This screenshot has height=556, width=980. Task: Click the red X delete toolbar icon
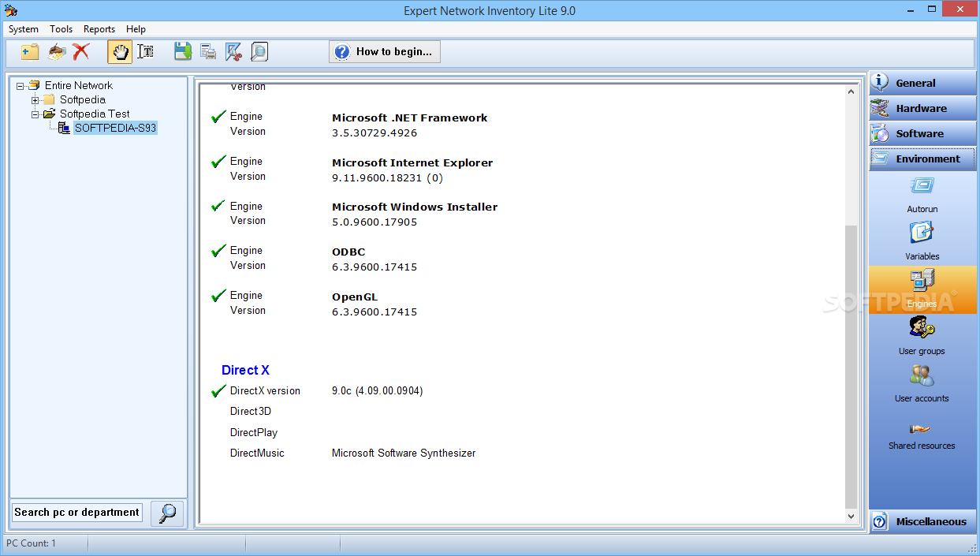pos(80,52)
